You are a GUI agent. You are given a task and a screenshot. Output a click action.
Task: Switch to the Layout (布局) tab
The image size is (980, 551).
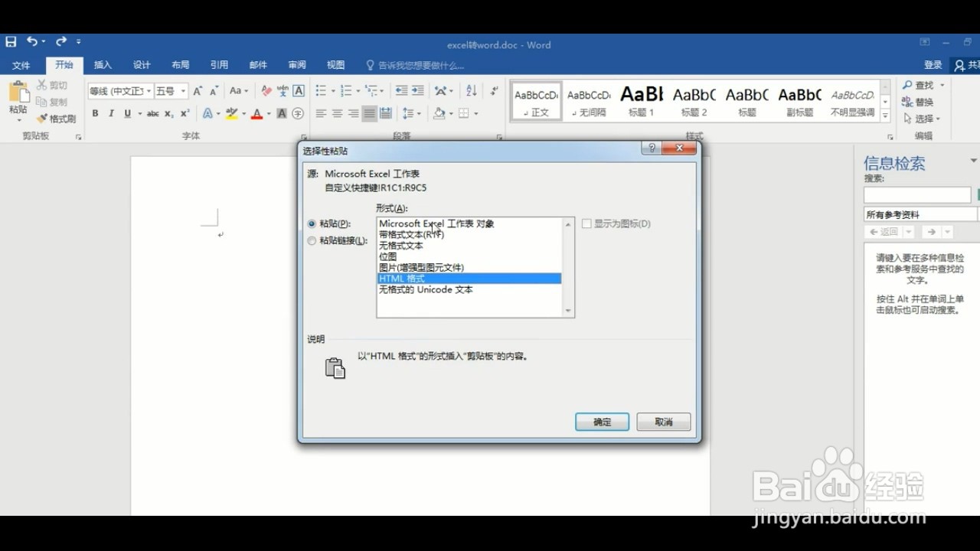[x=181, y=65]
